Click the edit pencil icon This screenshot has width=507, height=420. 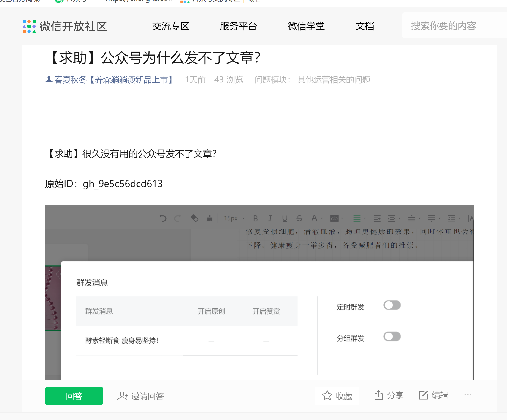click(423, 395)
